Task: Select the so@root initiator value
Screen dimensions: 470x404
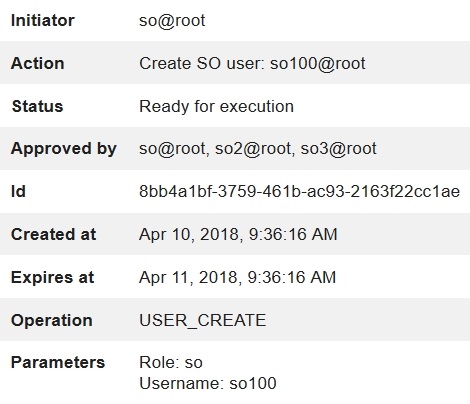Action: point(172,21)
